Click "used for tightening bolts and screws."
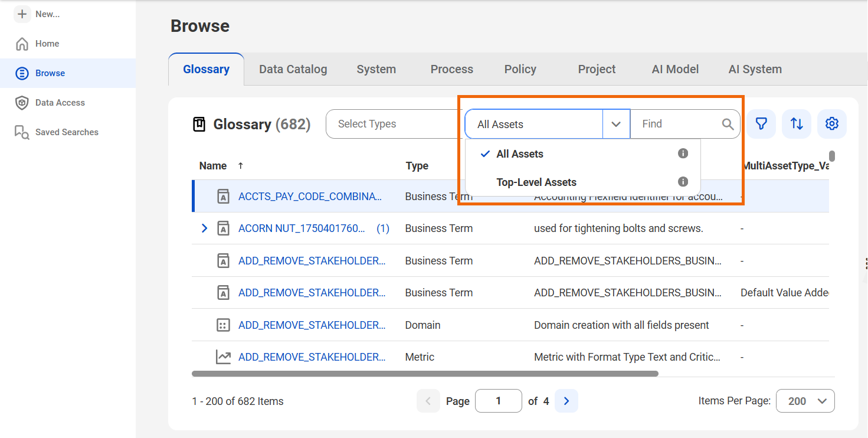Image resolution: width=868 pixels, height=438 pixels. click(618, 228)
